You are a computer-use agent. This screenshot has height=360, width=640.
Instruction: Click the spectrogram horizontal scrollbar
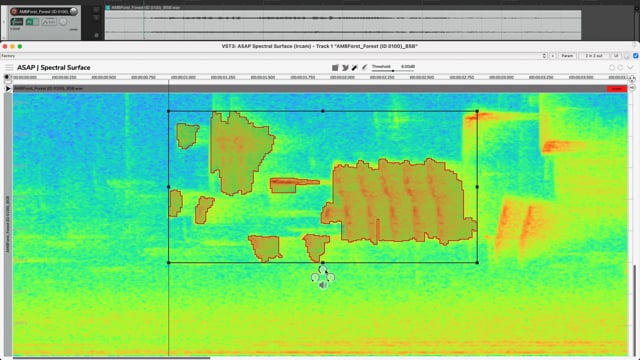(x=111, y=358)
